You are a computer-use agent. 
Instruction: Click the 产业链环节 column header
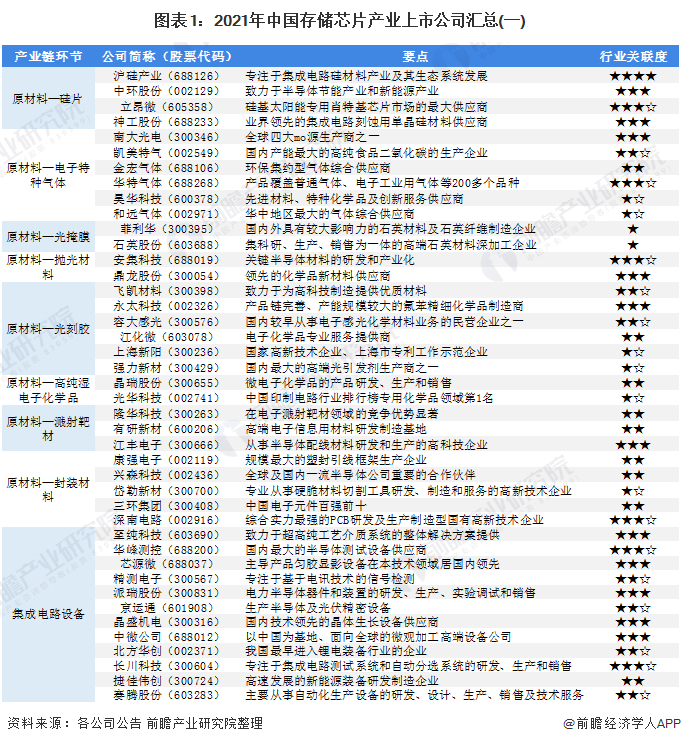(x=48, y=56)
